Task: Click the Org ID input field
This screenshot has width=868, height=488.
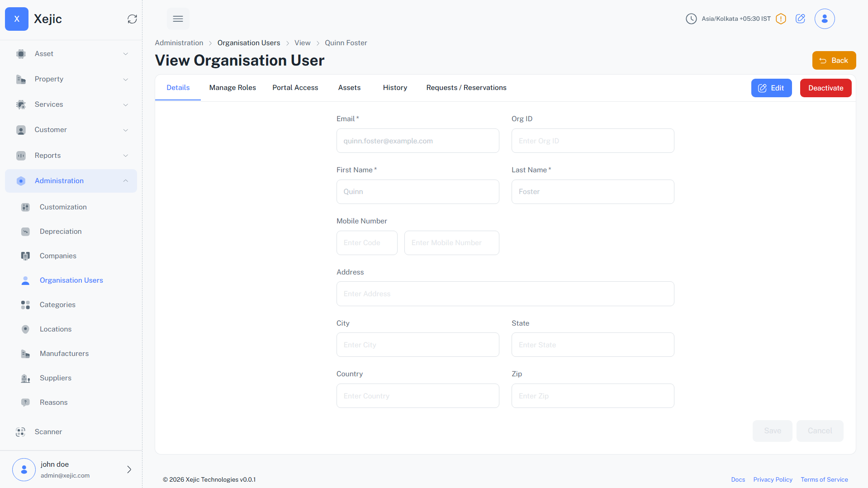Action: point(593,141)
